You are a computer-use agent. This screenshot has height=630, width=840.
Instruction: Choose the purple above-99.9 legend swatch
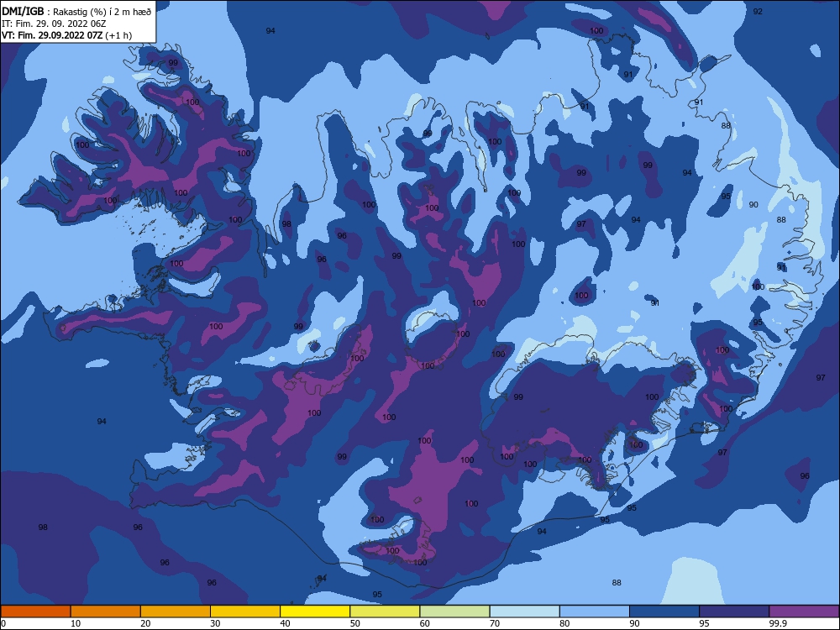(x=804, y=612)
